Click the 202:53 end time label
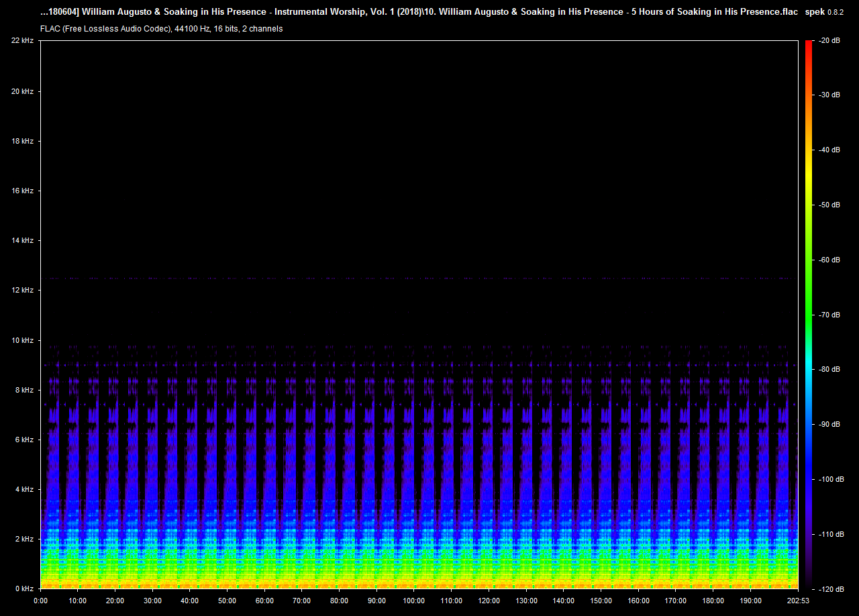The image size is (859, 616). (798, 601)
